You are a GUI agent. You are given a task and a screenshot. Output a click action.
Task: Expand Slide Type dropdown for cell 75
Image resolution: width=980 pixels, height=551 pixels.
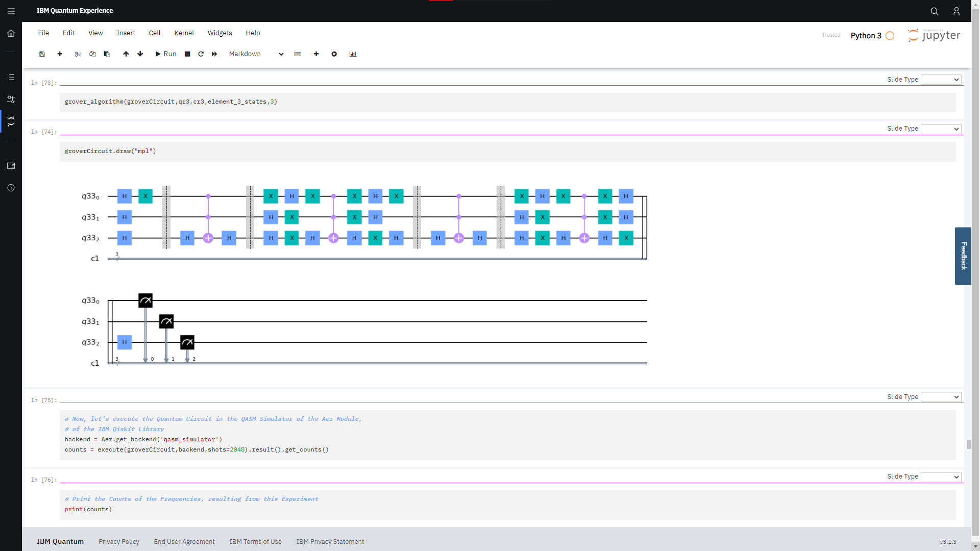click(941, 397)
